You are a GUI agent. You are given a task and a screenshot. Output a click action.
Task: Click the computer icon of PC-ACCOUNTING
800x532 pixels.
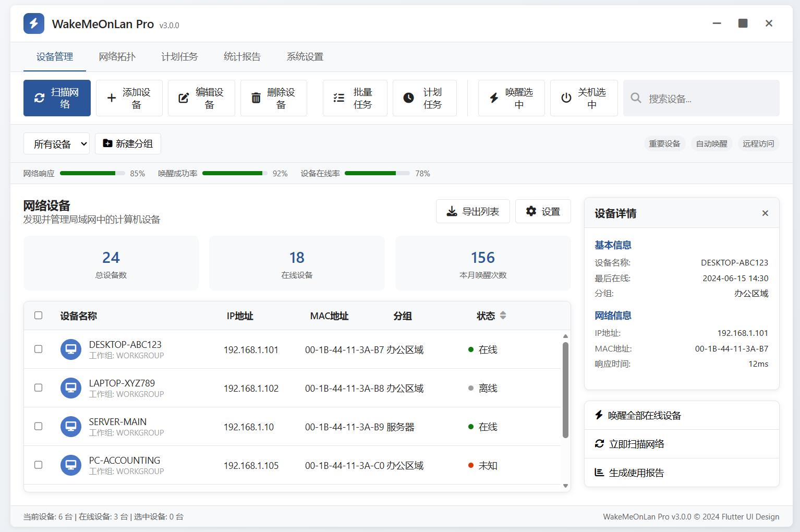(x=71, y=465)
